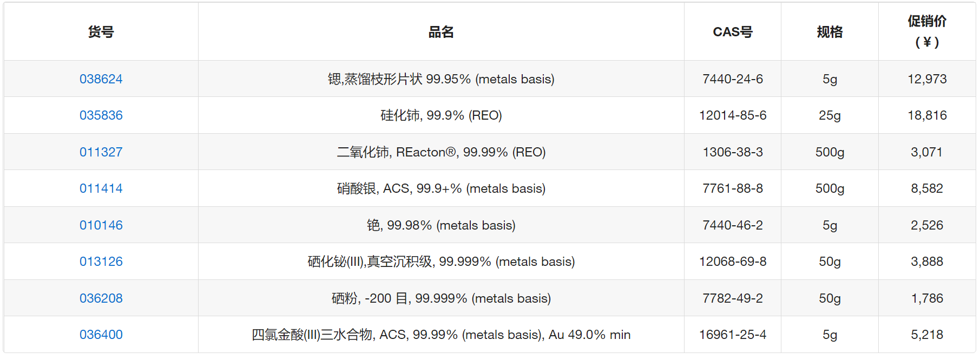Click the 四氯金酸 product name cell
The image size is (980, 359).
[x=441, y=335]
